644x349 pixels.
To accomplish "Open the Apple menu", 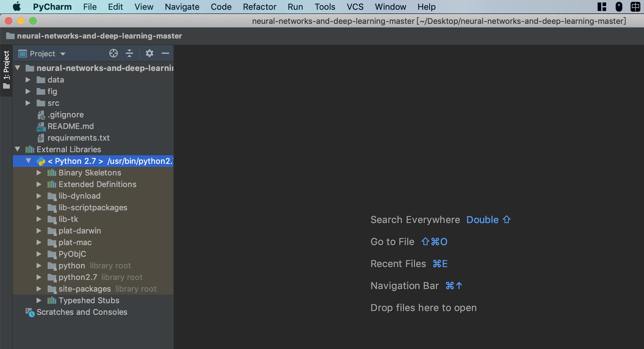I will point(17,7).
